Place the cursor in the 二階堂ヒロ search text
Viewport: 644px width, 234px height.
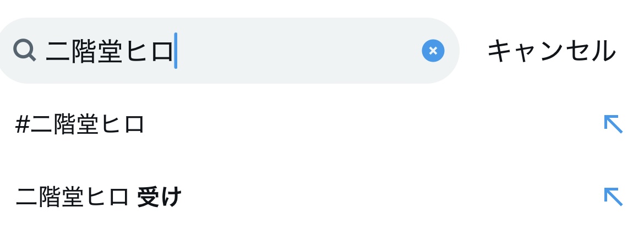tap(110, 51)
